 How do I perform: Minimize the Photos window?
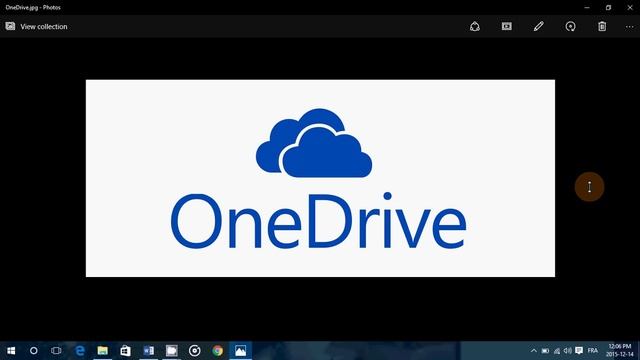click(587, 7)
